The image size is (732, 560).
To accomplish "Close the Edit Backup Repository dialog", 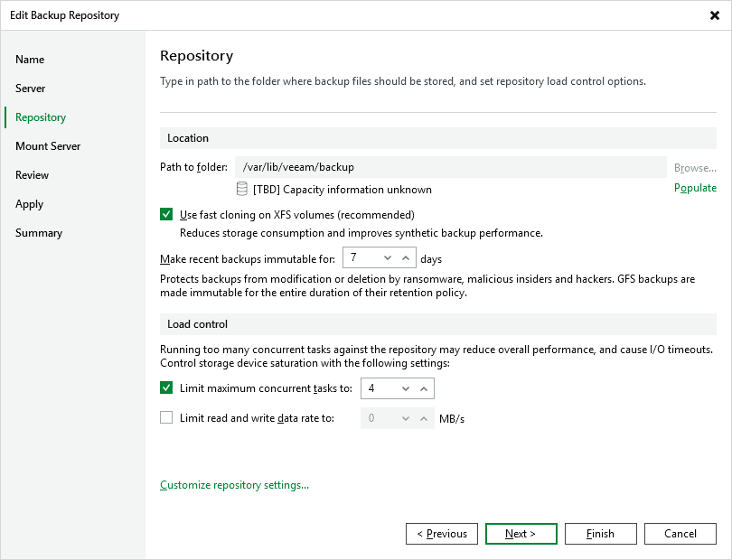I will click(x=713, y=14).
